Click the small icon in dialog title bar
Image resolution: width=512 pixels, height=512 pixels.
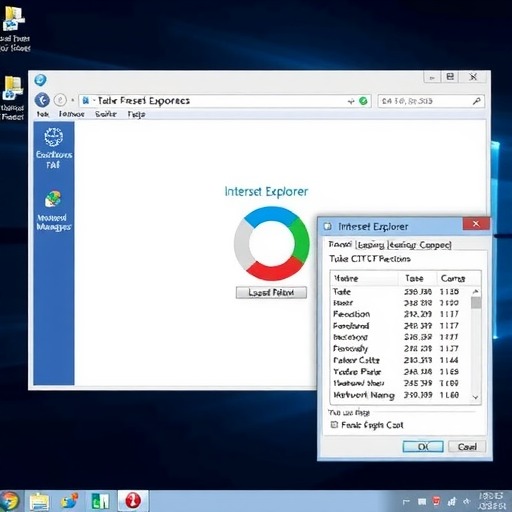pos(328,226)
